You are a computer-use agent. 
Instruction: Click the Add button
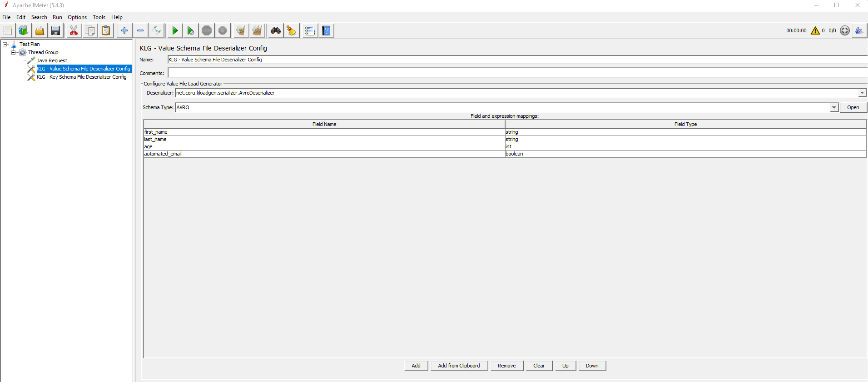pos(416,366)
